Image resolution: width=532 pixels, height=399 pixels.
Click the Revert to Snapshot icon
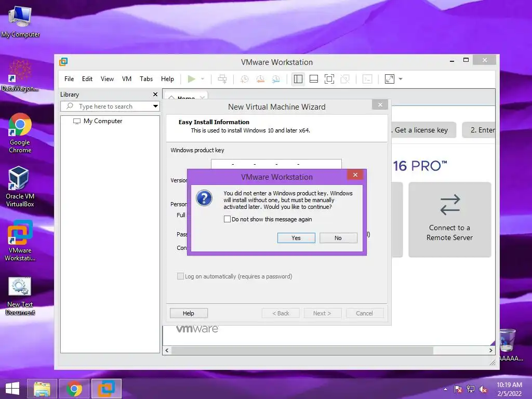click(x=260, y=79)
